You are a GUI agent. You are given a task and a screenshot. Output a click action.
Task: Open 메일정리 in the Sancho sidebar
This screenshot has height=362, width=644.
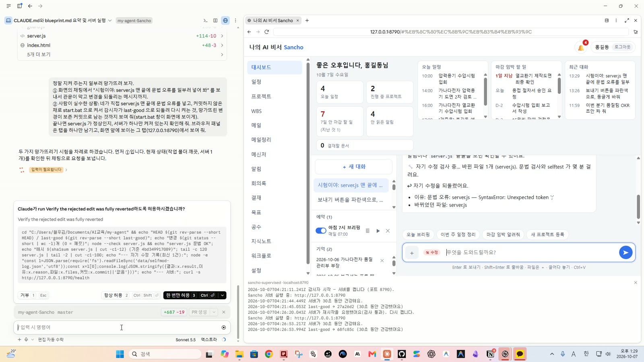pos(275,140)
